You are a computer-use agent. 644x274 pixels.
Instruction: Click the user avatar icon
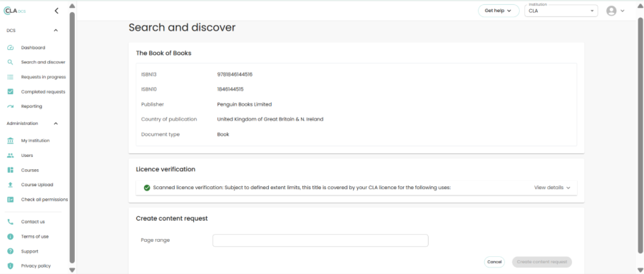[611, 11]
